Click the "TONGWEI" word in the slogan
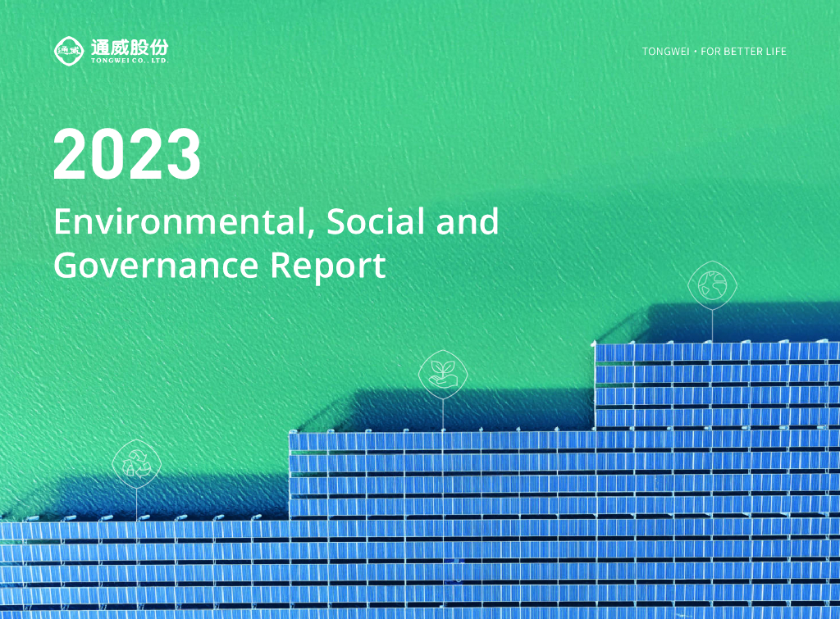840x619 pixels. [x=665, y=52]
